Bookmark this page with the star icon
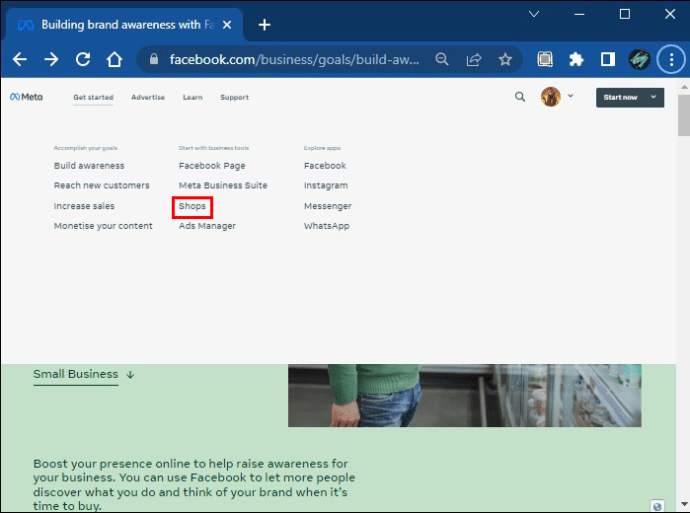 pos(505,59)
